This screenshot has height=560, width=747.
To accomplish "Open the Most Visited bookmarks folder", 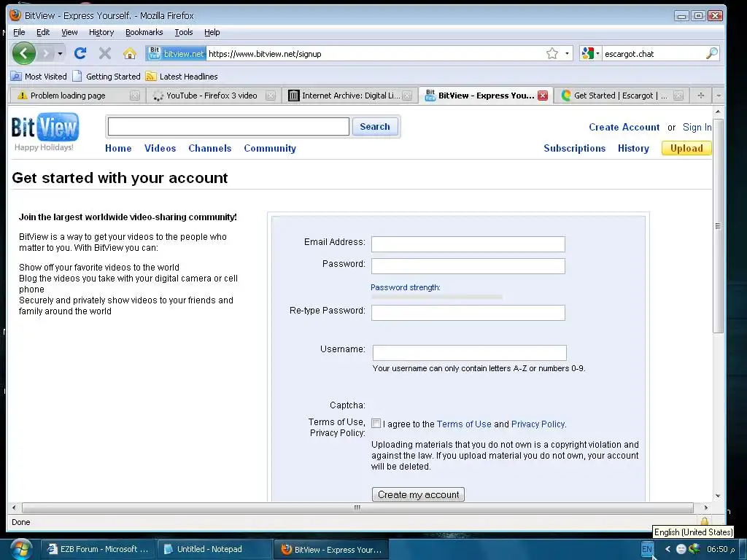I will (x=39, y=76).
